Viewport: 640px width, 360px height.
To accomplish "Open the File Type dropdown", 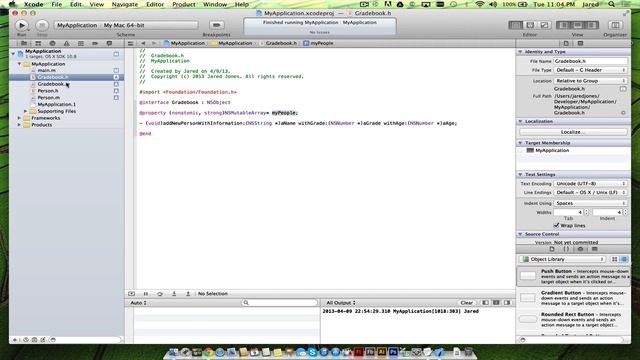I will pyautogui.click(x=590, y=70).
